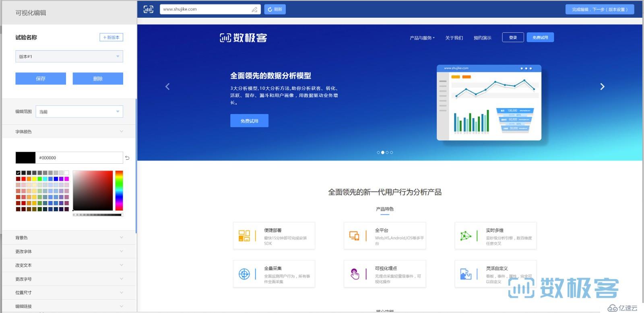Click the left panel vertical scrollbar
644x313 pixels.
[136, 166]
